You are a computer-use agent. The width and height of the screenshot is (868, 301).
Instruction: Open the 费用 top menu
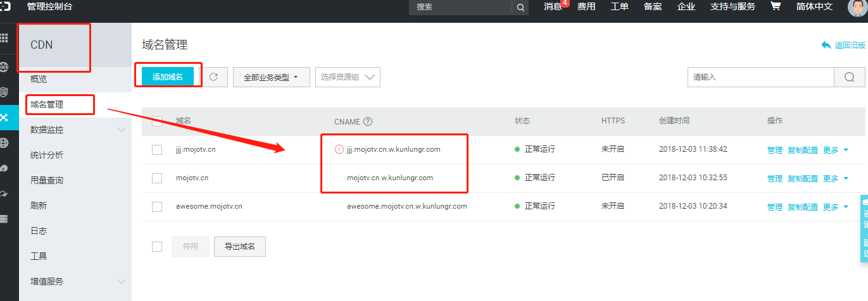pyautogui.click(x=586, y=7)
